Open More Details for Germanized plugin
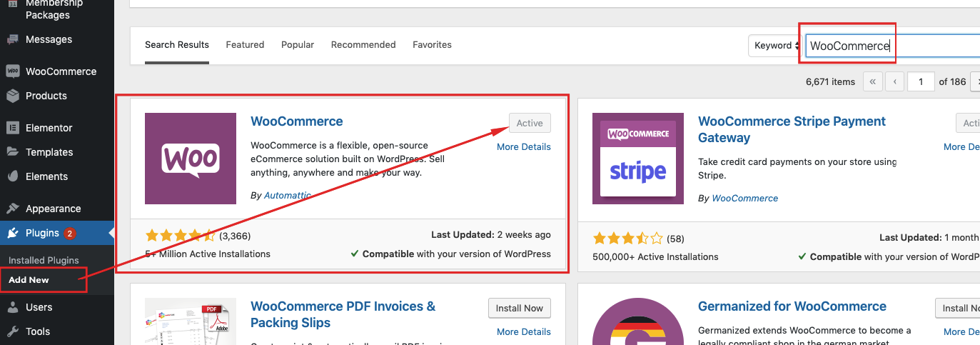This screenshot has height=345, width=980. coord(961,331)
